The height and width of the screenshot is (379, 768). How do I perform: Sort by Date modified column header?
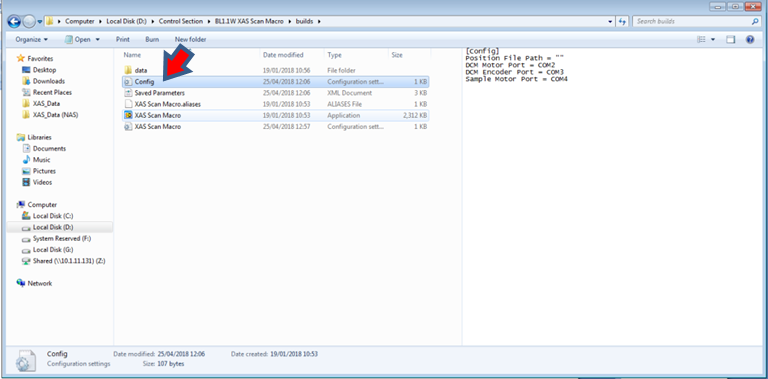click(x=283, y=55)
